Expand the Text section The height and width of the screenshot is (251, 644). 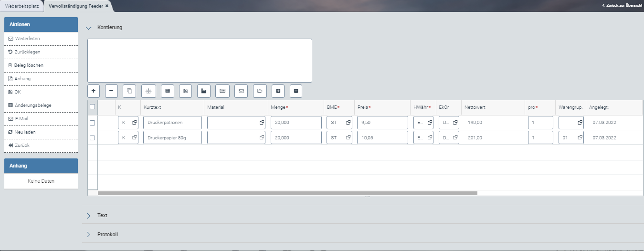(x=88, y=216)
